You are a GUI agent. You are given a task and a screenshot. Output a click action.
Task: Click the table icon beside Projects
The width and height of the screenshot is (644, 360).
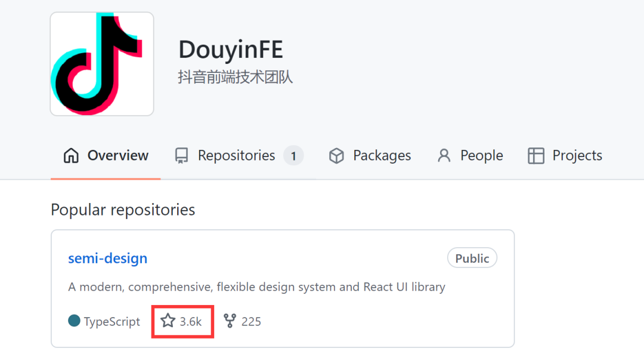point(536,156)
